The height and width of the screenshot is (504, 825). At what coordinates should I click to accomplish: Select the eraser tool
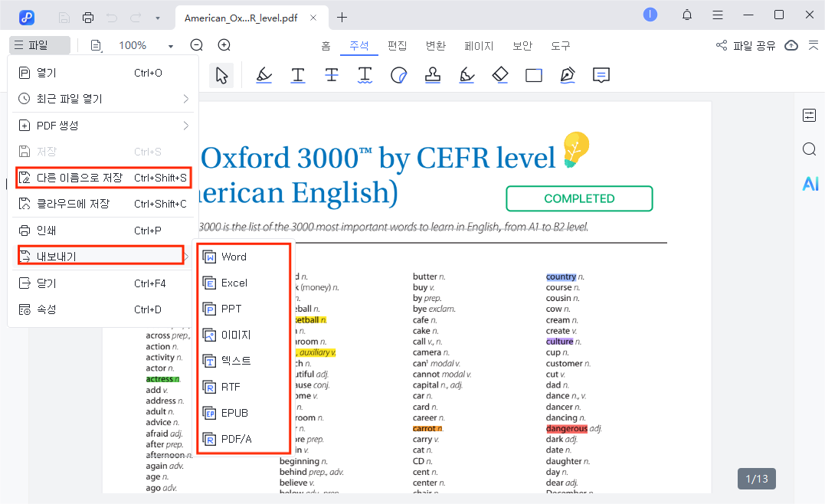(500, 75)
